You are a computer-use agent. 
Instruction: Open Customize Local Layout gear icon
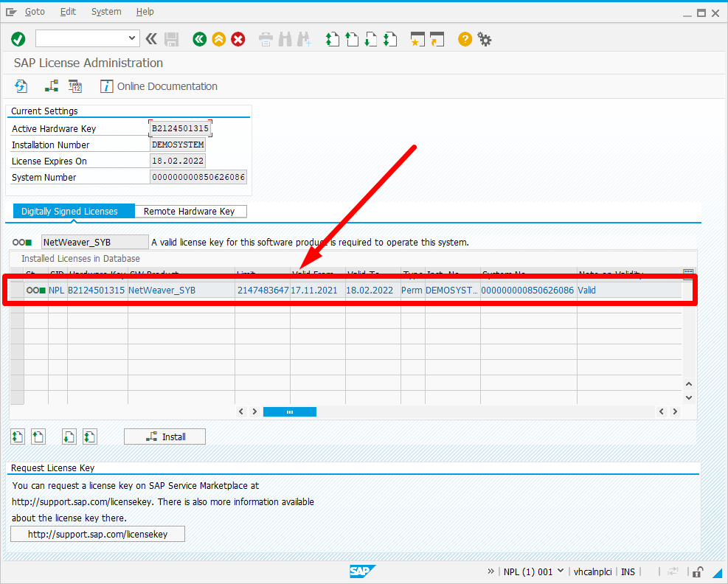(485, 40)
